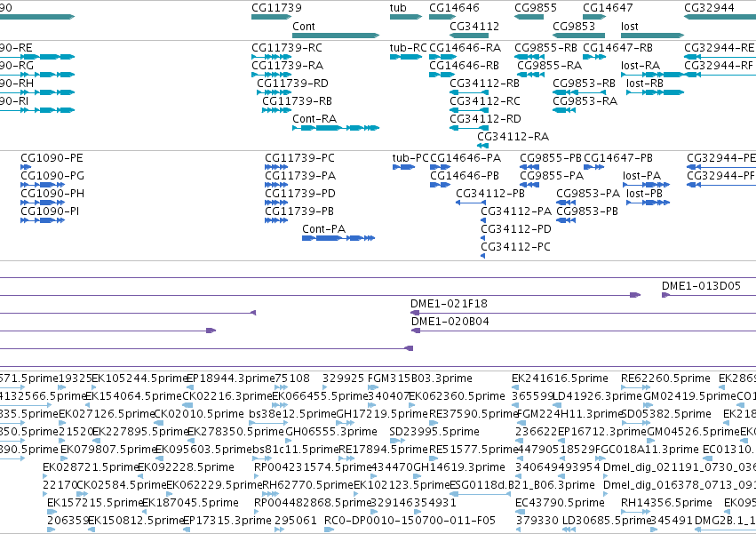Select EST EK241616.5prime label
This screenshot has height=534, width=756.
tap(560, 379)
